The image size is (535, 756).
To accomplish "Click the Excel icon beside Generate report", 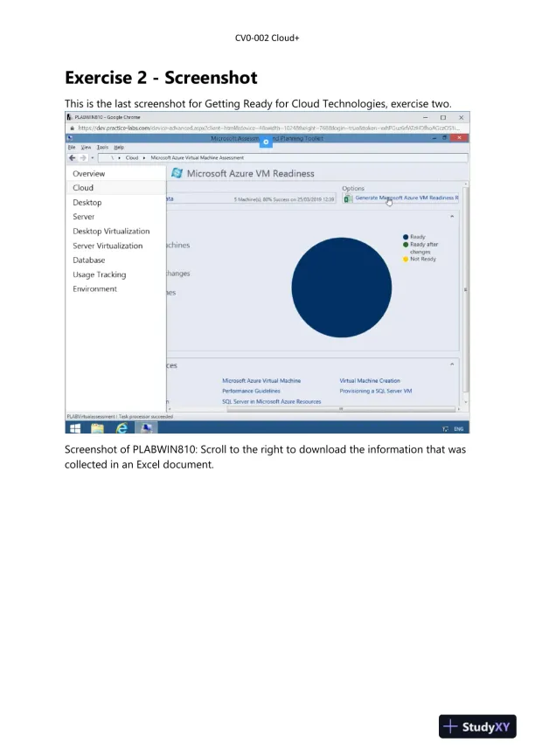I will pos(348,198).
